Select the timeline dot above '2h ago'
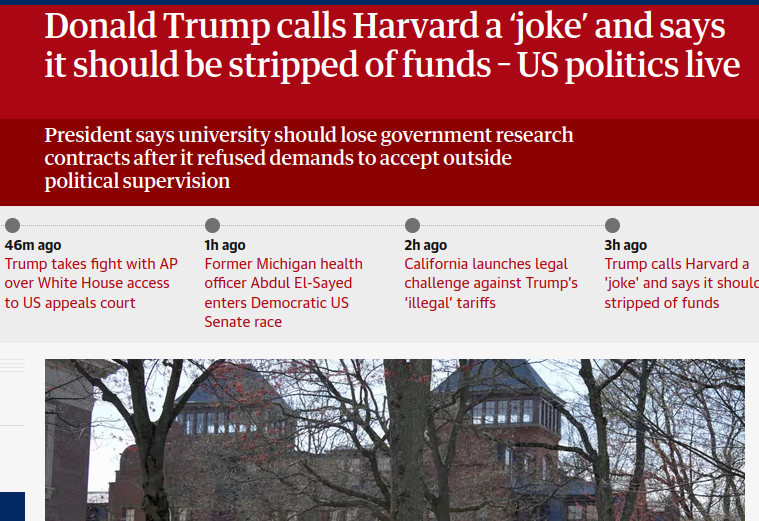The width and height of the screenshot is (759, 521). tap(412, 225)
